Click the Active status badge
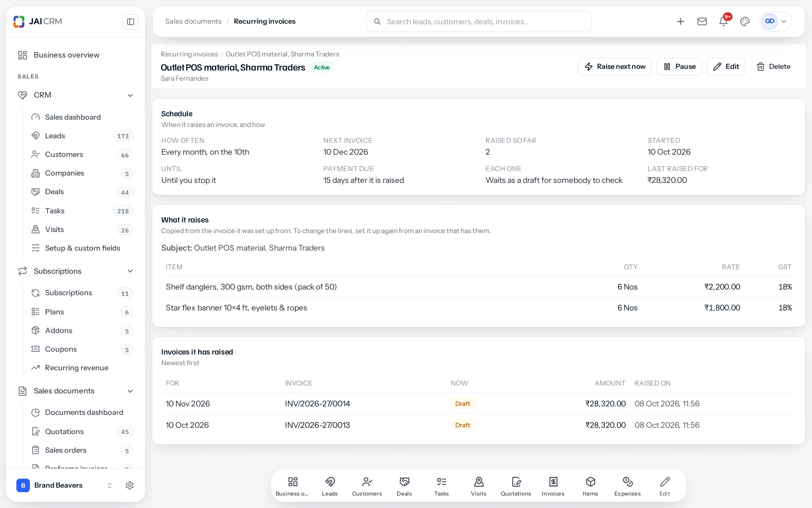 [322, 67]
